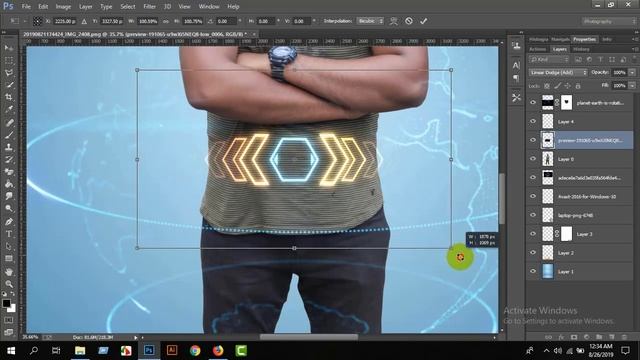
Task: Click the reference point location grid
Action: [x=38, y=21]
